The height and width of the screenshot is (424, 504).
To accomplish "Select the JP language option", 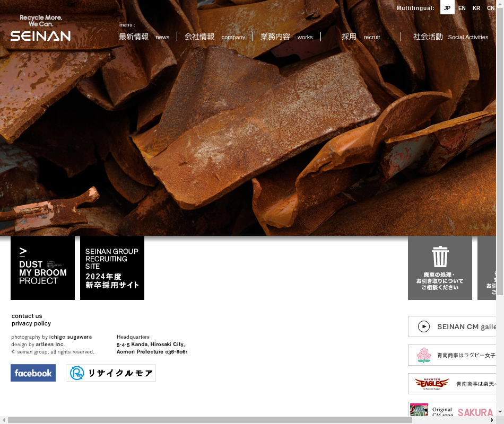I will [x=447, y=8].
